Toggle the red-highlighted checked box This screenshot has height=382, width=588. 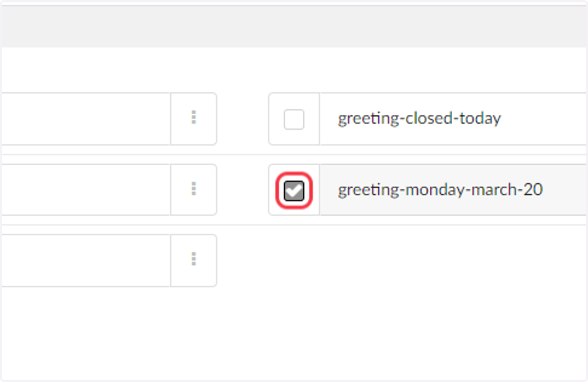pos(294,190)
